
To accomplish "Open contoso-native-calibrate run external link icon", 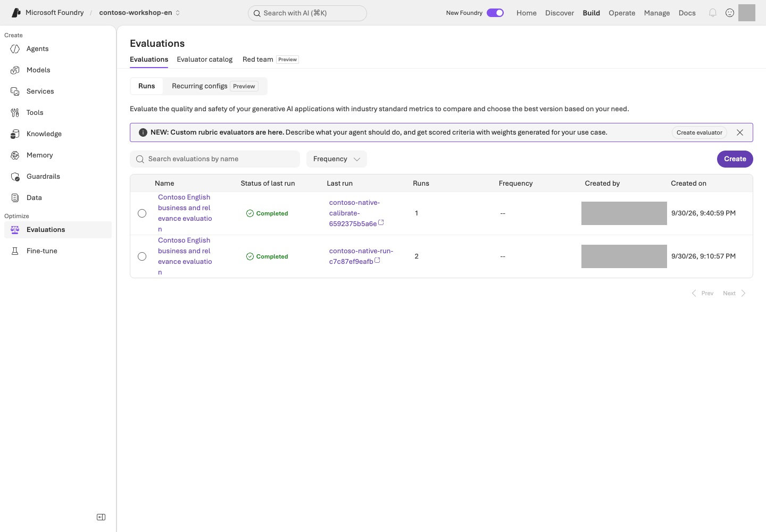I will 381,223.
